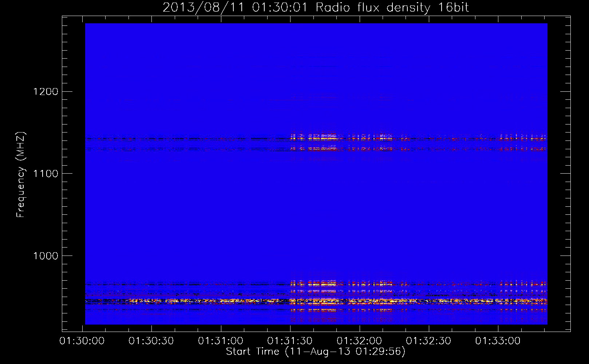Image resolution: width=589 pixels, height=364 pixels.
Task: Click the 01:31:00 time tick label
Action: coord(221,341)
